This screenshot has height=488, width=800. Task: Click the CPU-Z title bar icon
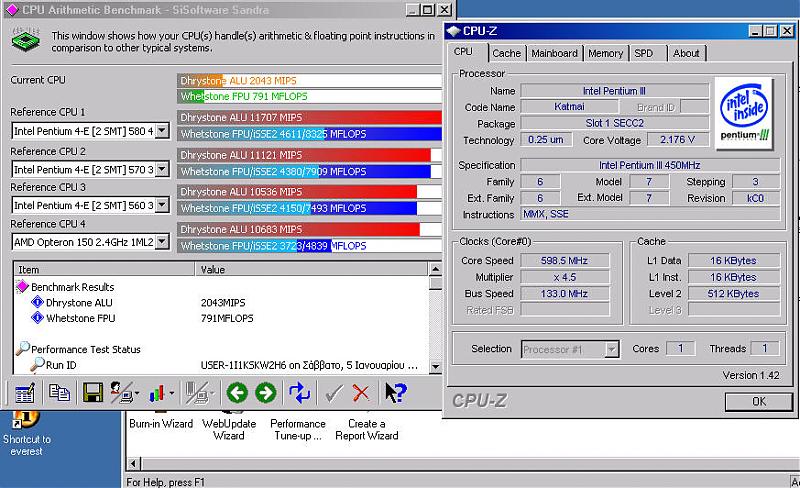point(453,31)
